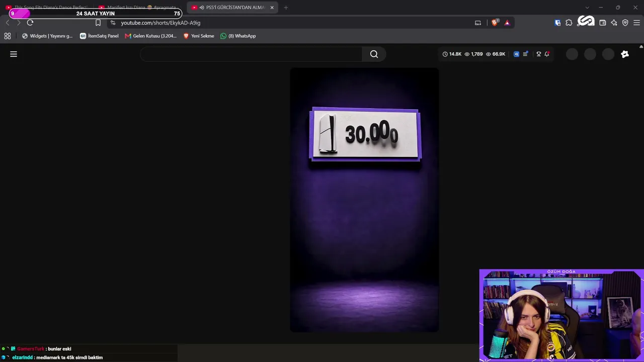This screenshot has width=644, height=362.
Task: Open a new browser tab
Action: click(286, 8)
